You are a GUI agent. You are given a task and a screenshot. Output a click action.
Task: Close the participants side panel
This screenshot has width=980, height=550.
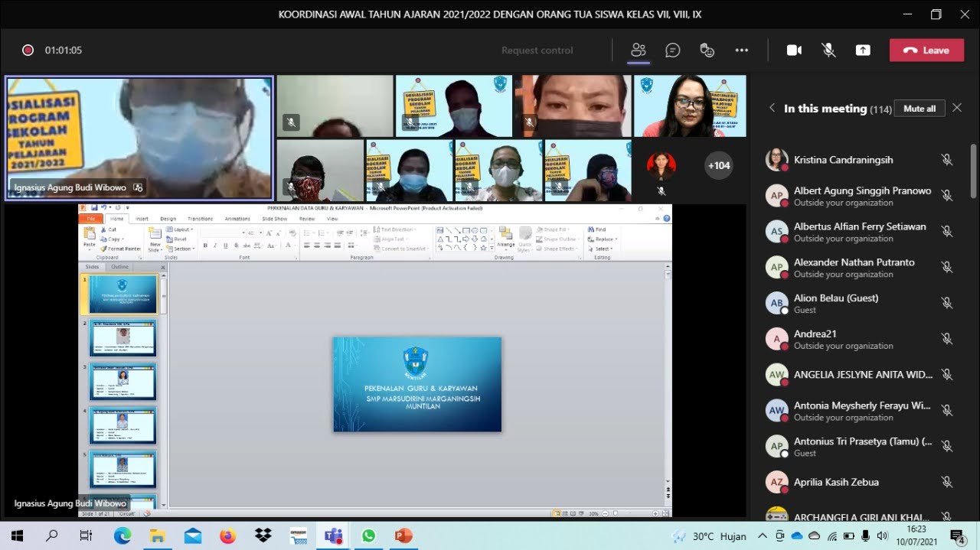(x=957, y=109)
